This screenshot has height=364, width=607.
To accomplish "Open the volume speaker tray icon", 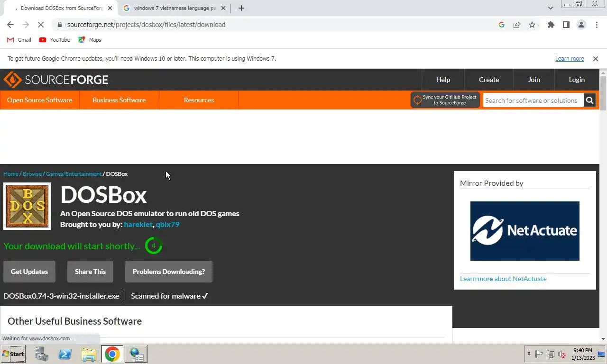I will coord(562,354).
